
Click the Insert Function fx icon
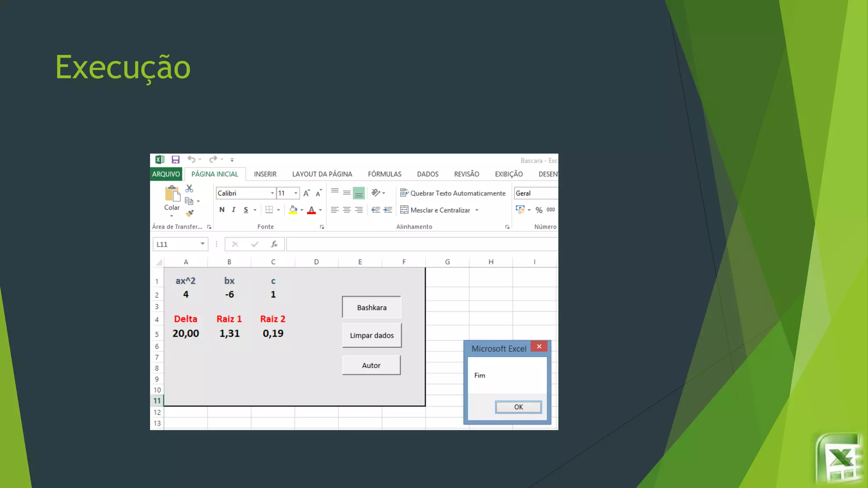pyautogui.click(x=274, y=244)
